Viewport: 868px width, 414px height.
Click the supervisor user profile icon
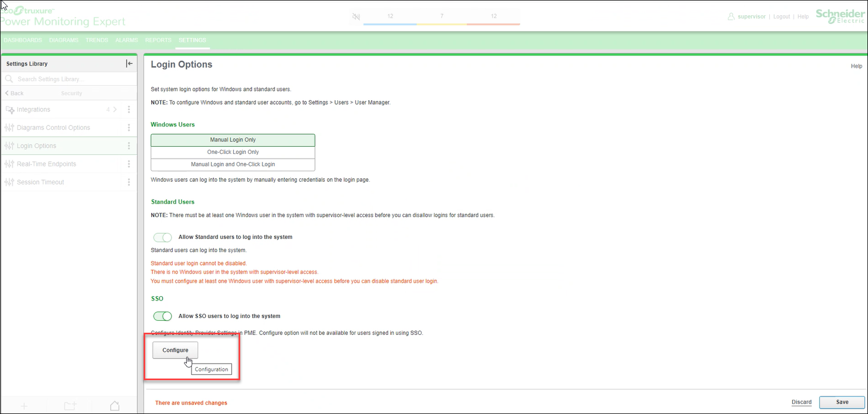[731, 17]
